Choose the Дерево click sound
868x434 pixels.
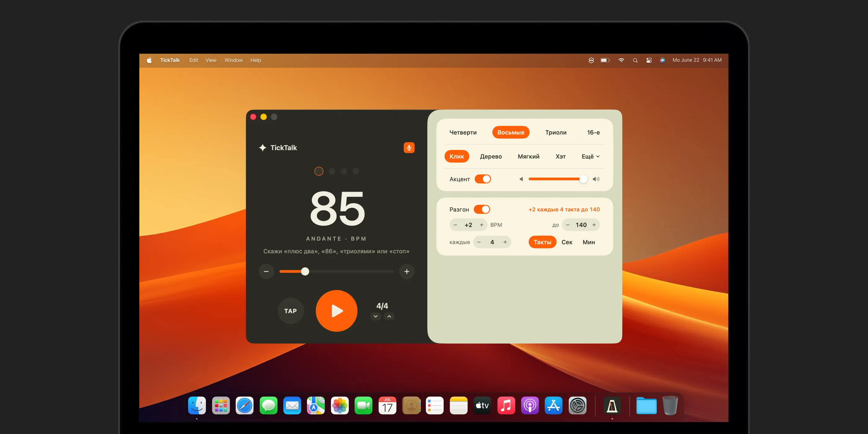(491, 156)
